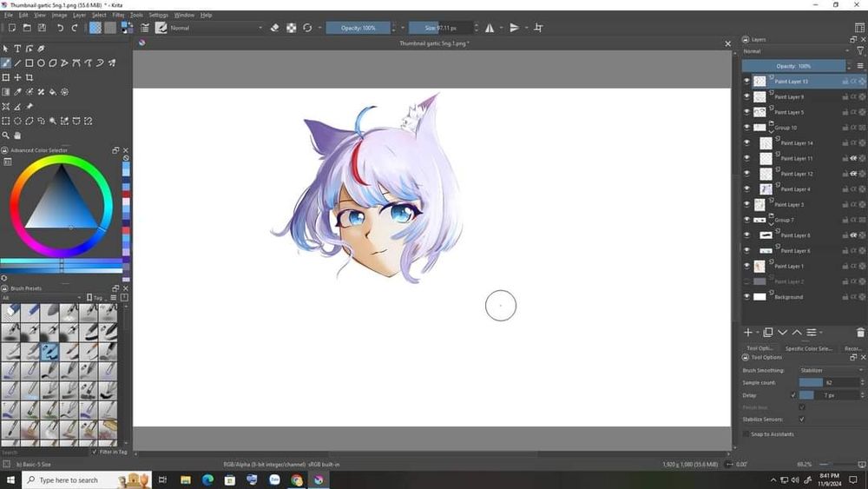This screenshot has width=868, height=489.
Task: Open layer properties menu dropdown arrow
Action: [x=821, y=333]
